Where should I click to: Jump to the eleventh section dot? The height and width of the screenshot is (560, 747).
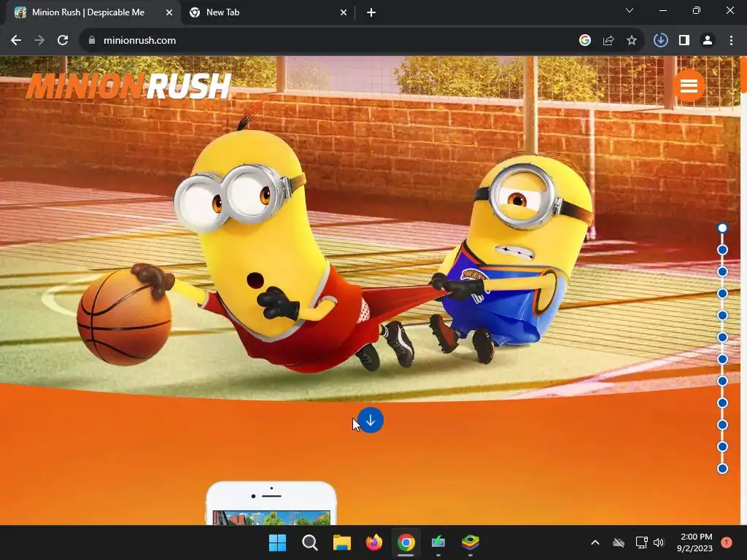coord(723,447)
